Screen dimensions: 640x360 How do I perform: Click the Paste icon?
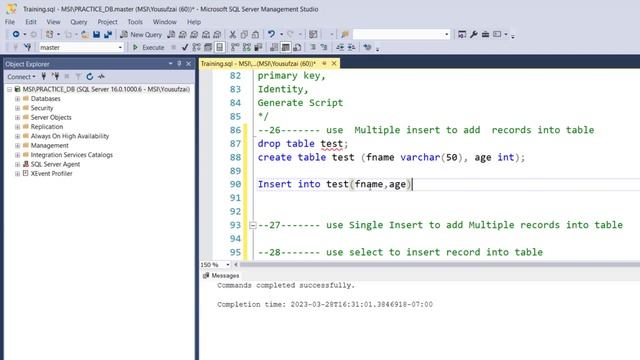pyautogui.click(x=256, y=35)
